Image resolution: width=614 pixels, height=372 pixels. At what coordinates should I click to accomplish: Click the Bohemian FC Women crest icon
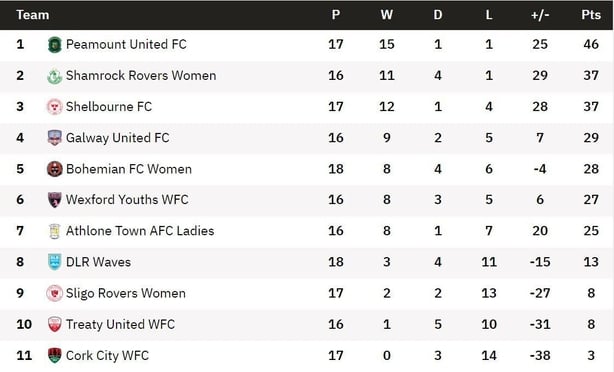pyautogui.click(x=54, y=169)
